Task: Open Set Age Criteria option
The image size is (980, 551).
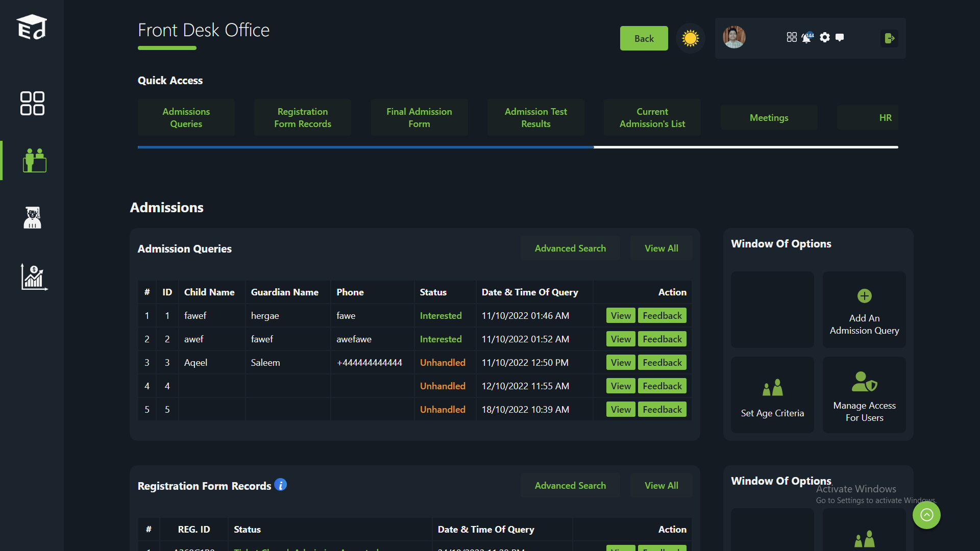Action: tap(772, 395)
